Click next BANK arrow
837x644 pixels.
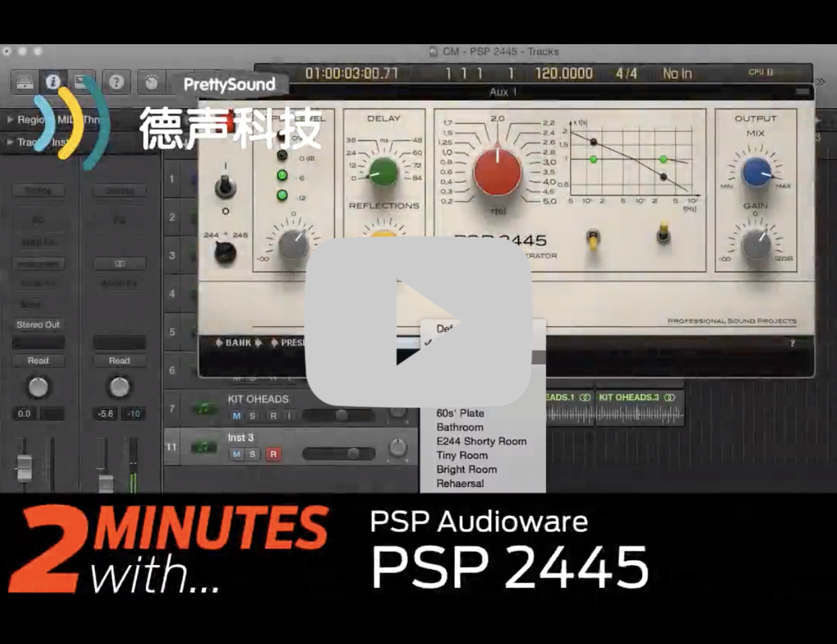pos(259,343)
